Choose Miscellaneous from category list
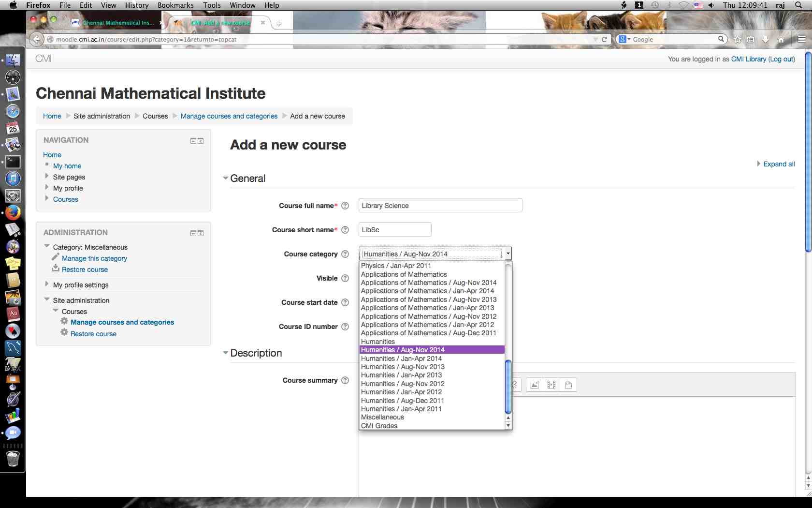This screenshot has width=812, height=508. 432,417
